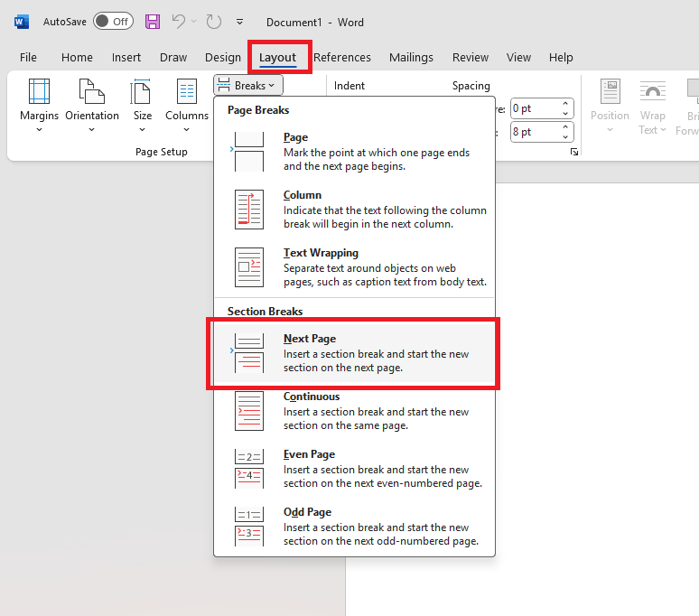Open the References tab
Image resolution: width=699 pixels, height=616 pixels.
coord(342,57)
